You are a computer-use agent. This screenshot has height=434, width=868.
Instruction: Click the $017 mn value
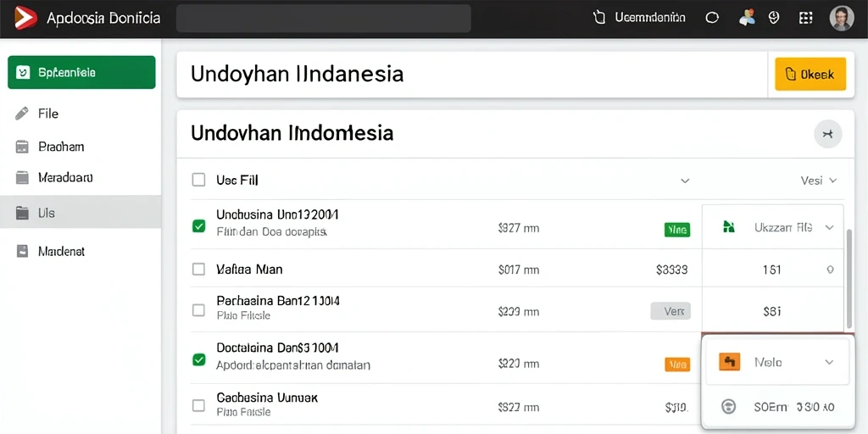tap(519, 270)
